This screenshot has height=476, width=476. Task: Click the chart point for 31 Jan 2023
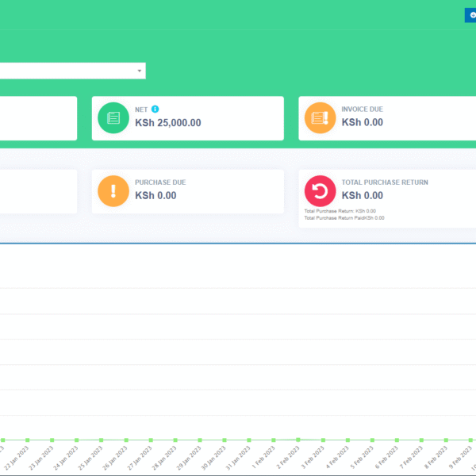(x=248, y=440)
